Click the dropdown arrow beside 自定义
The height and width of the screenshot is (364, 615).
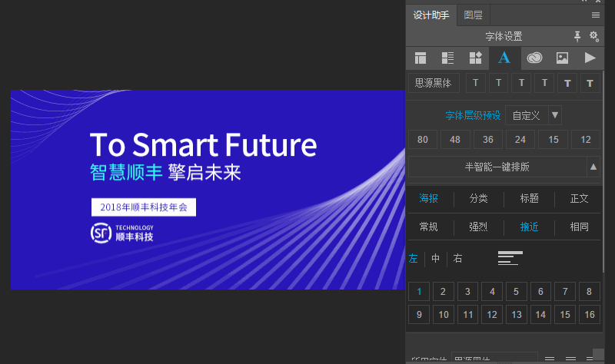point(554,115)
